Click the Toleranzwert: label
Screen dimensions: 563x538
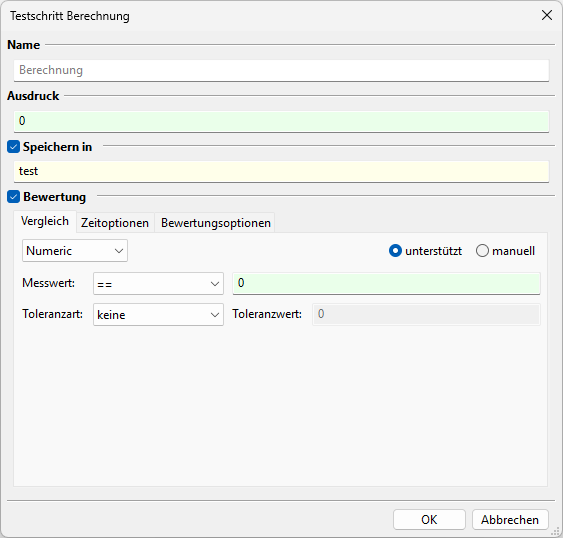point(267,314)
